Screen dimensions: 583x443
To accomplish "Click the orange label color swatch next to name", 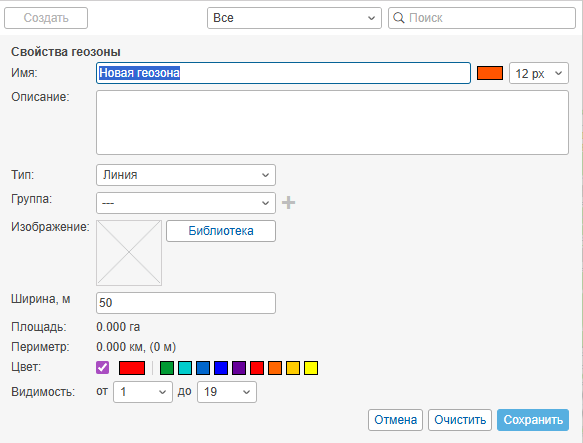I will tap(490, 73).
